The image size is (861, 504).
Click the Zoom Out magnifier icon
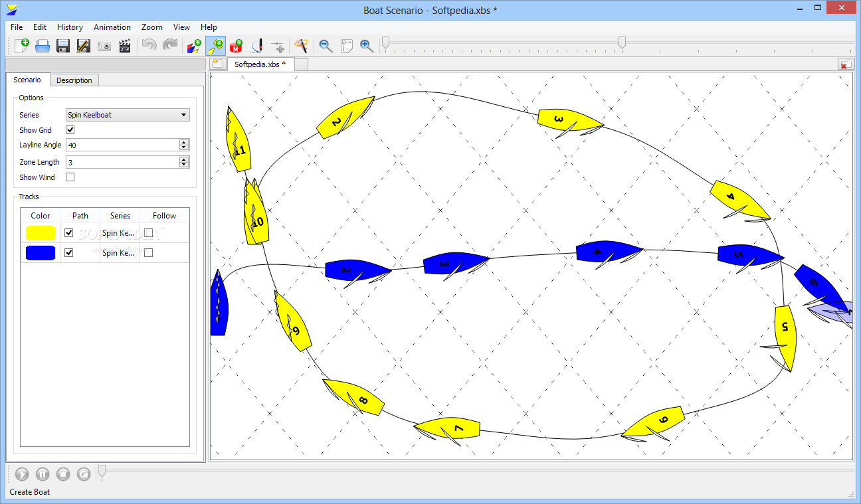[x=326, y=46]
